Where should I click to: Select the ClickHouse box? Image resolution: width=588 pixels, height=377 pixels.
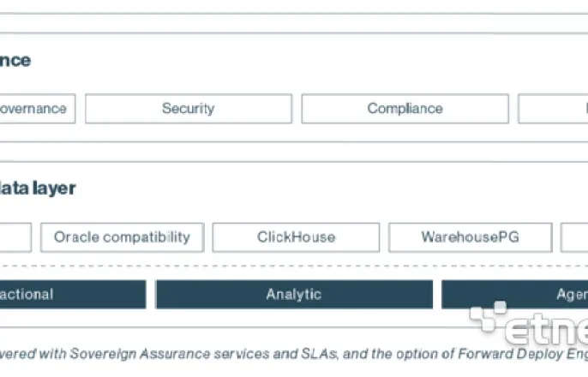point(296,237)
